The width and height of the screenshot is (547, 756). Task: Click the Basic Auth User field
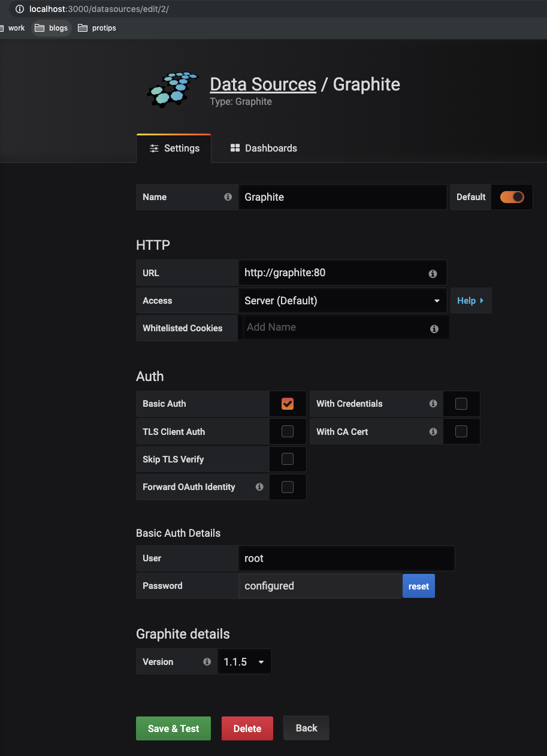point(346,558)
